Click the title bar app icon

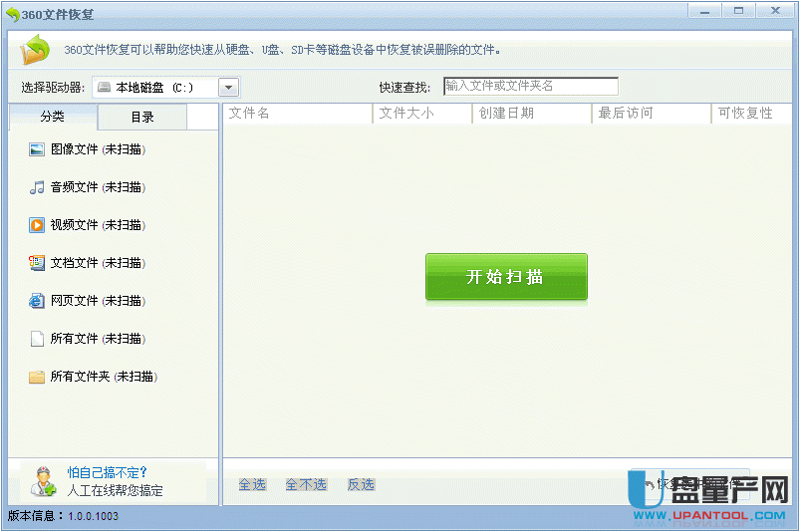(x=13, y=14)
